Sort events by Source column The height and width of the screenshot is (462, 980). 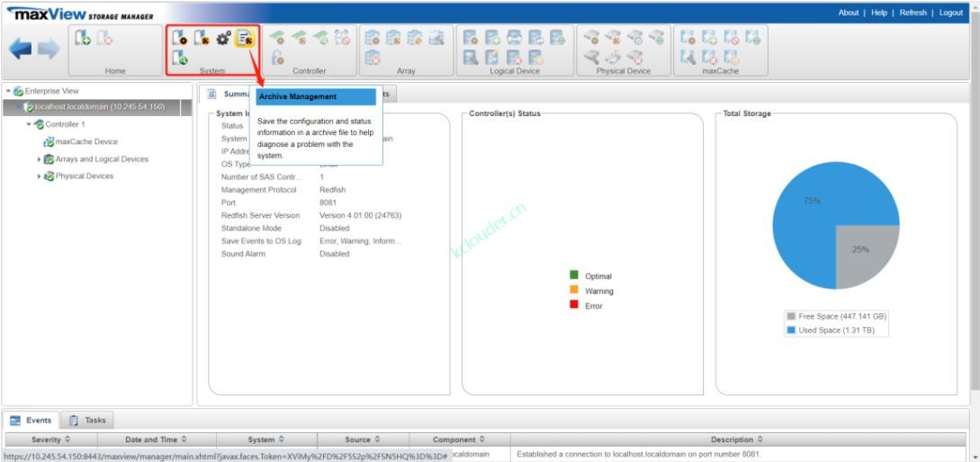coord(363,439)
